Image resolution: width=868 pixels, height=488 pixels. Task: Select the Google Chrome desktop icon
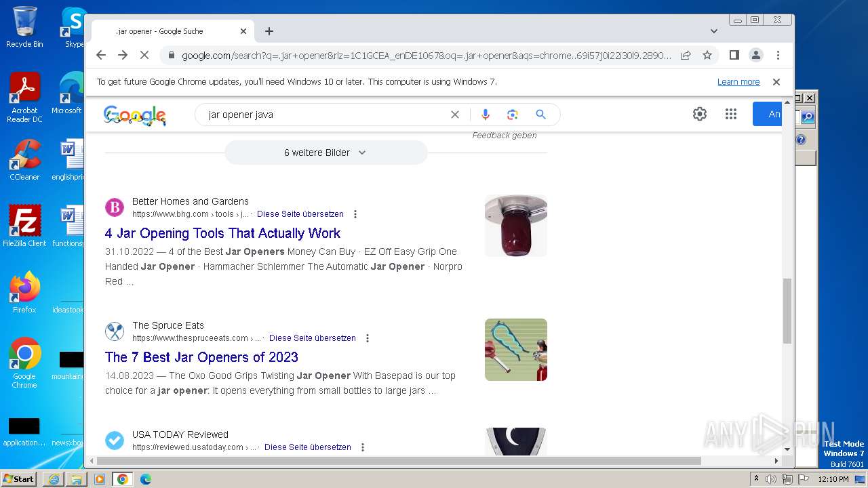24,363
